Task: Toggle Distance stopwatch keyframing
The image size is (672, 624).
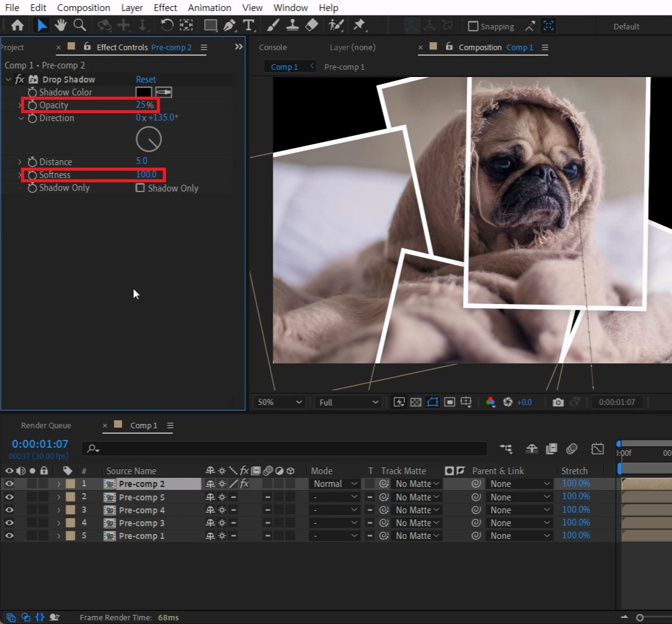Action: (x=32, y=162)
